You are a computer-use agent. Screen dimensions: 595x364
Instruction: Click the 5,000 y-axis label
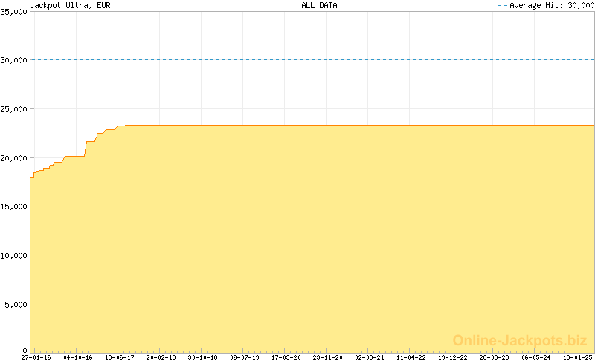(x=16, y=305)
